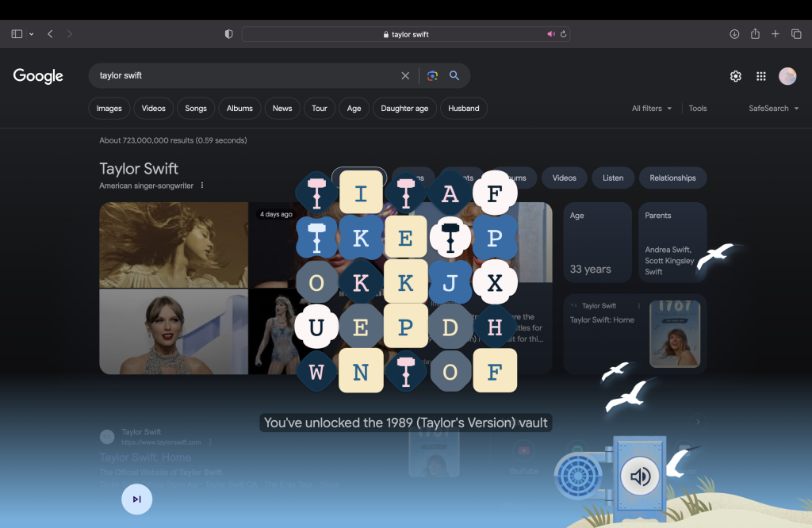Mute the tab audio in address bar
This screenshot has width=812, height=528.
point(551,34)
